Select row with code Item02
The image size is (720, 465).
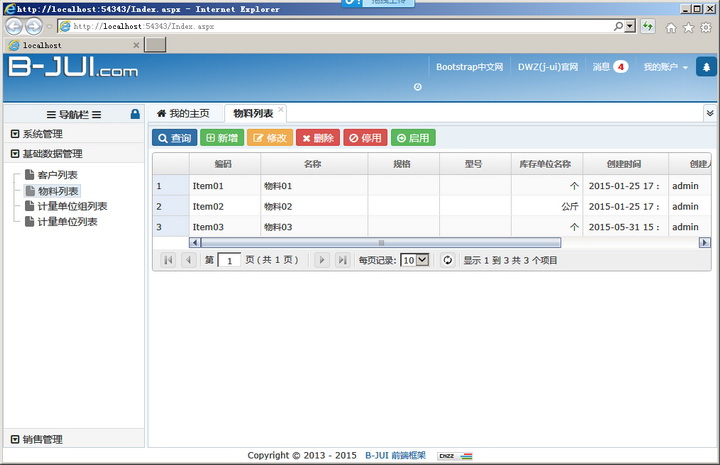click(x=432, y=207)
